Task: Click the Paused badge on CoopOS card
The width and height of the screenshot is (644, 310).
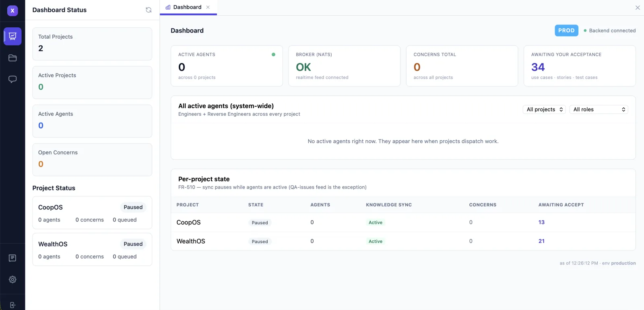Action: pos(133,207)
